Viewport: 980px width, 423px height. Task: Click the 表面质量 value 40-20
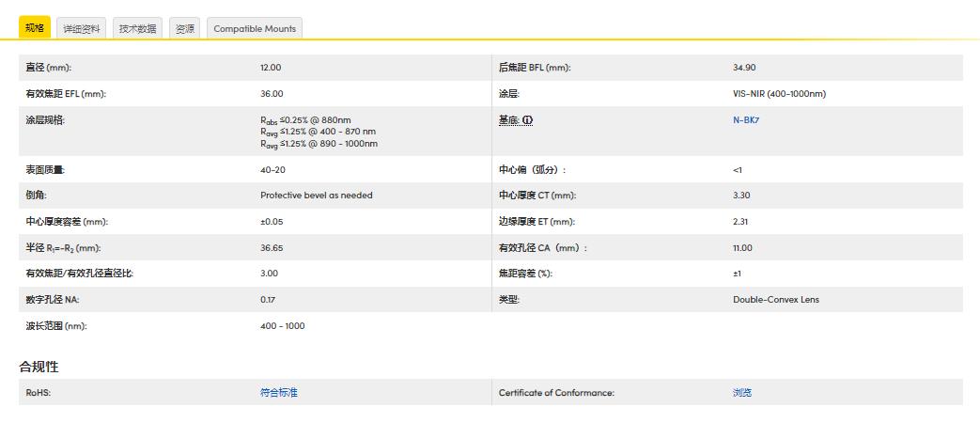pos(272,170)
